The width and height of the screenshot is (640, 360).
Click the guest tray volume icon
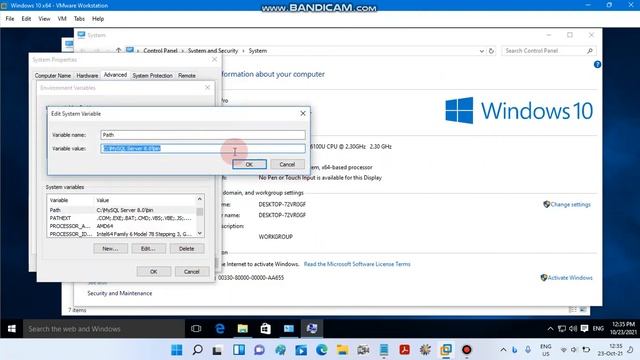point(573,329)
